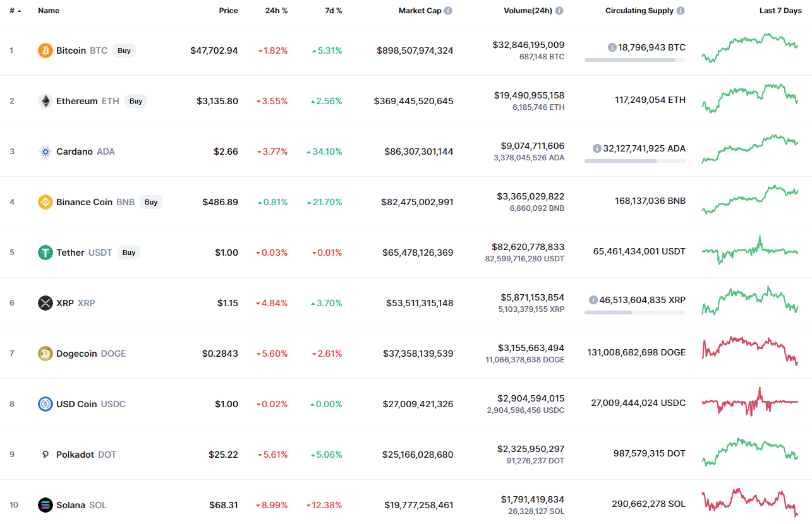Click Binance Coin 7d change 21.70%
812x524 pixels.
tap(324, 202)
